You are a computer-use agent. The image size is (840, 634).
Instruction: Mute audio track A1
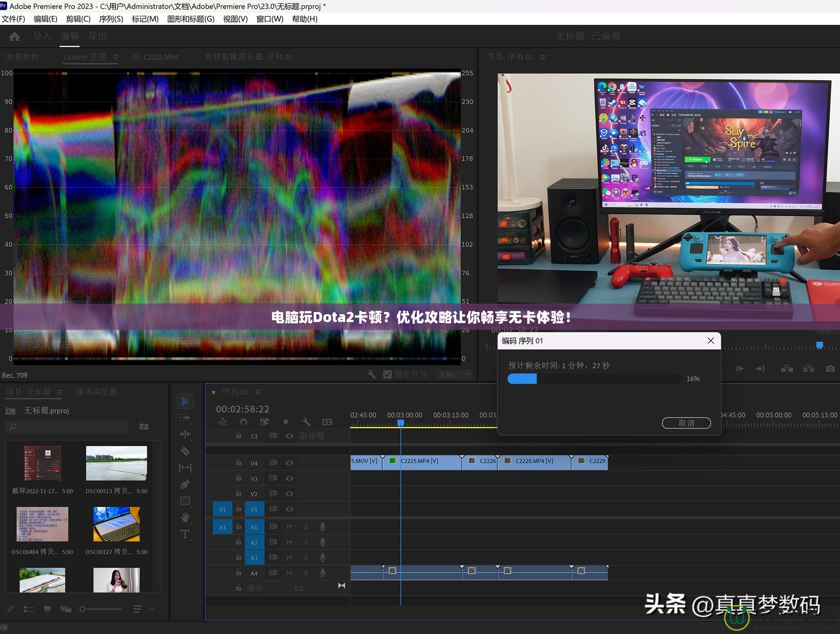click(289, 527)
